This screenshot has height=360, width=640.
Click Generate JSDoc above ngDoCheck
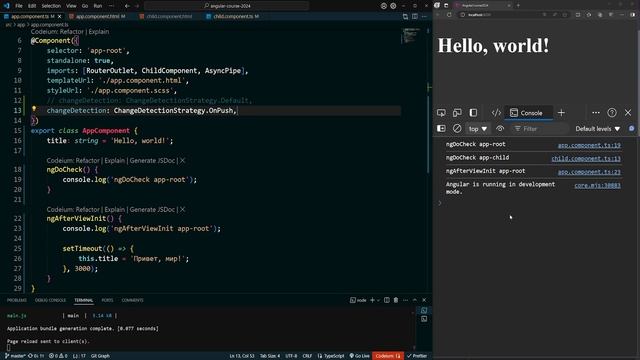point(152,160)
